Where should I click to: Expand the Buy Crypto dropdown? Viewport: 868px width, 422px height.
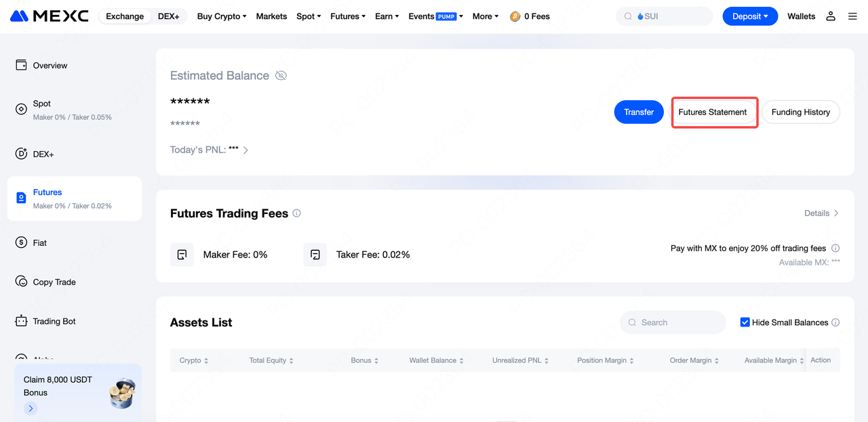[x=222, y=16]
